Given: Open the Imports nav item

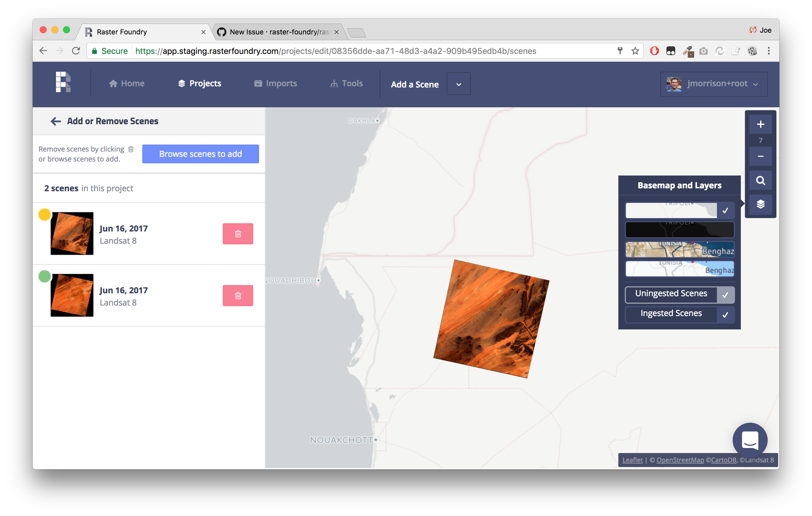Looking at the screenshot, I should point(276,84).
